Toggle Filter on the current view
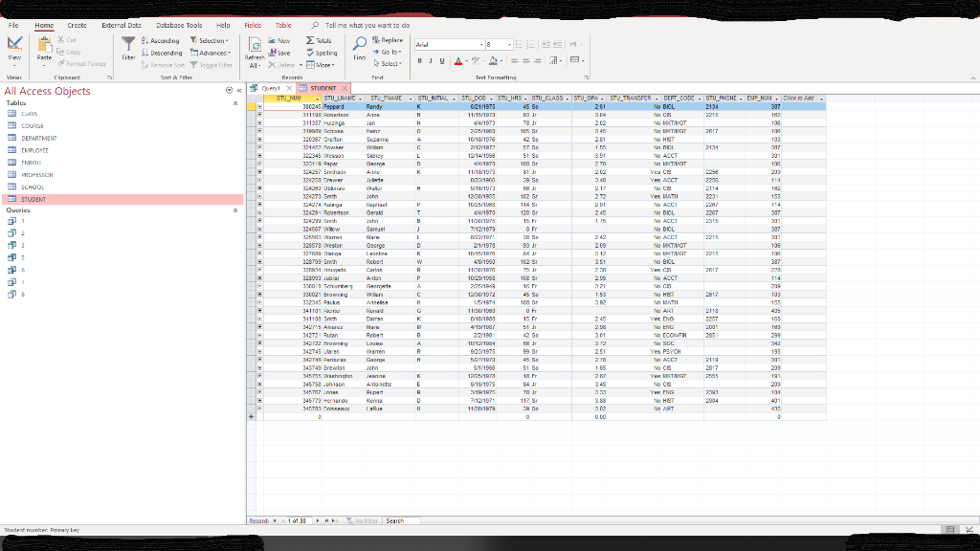Screen dimensions: 980x551 210,65
